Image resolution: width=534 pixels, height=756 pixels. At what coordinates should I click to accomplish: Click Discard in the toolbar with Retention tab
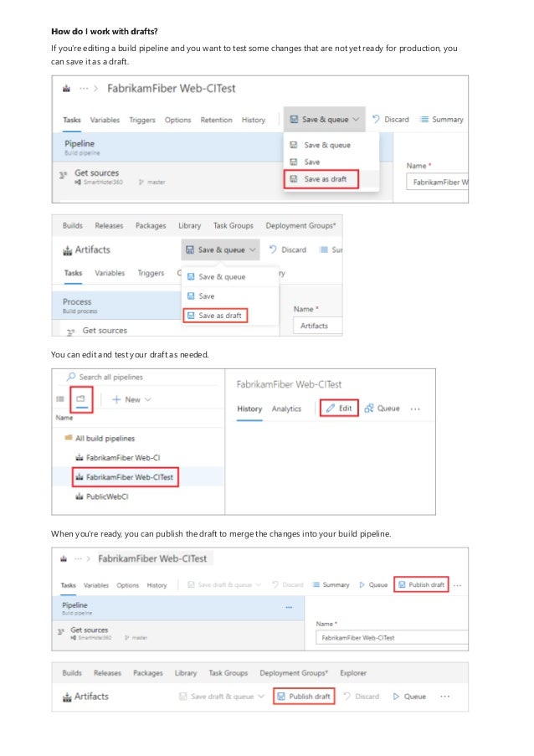coord(390,119)
